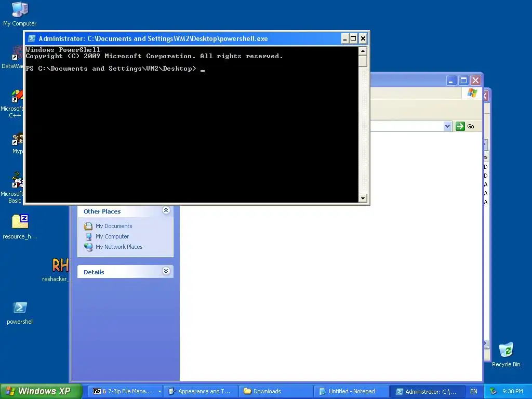Open the Explorer address bar dropdown
Viewport: 532px width, 399px height.
(447, 126)
